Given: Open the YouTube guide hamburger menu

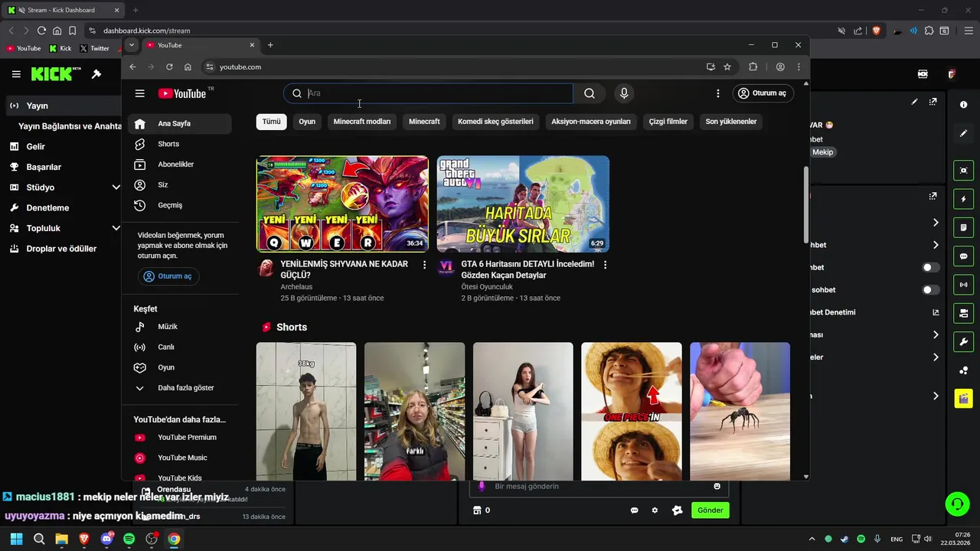Looking at the screenshot, I should (x=139, y=93).
